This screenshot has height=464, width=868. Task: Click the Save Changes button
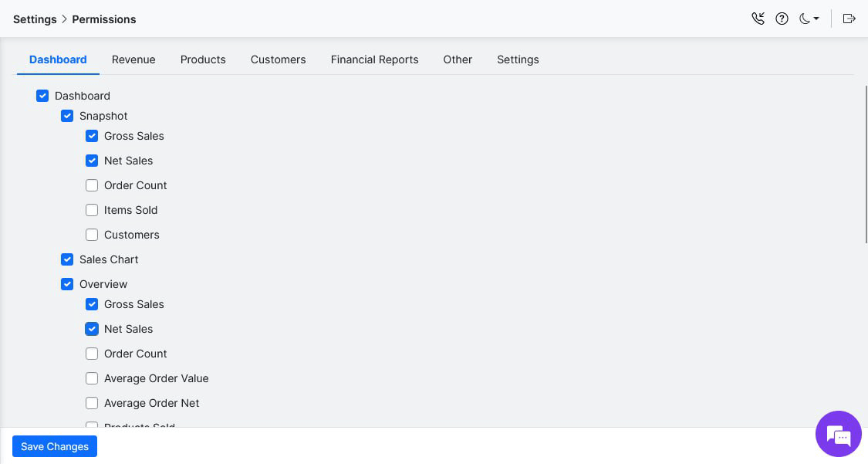click(x=54, y=446)
